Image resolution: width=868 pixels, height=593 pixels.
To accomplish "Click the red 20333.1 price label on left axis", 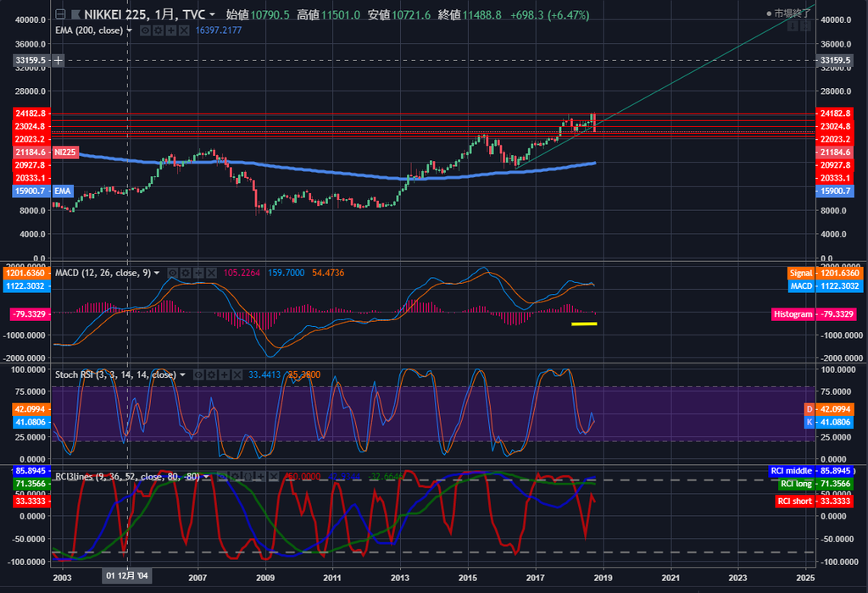I will click(x=31, y=178).
